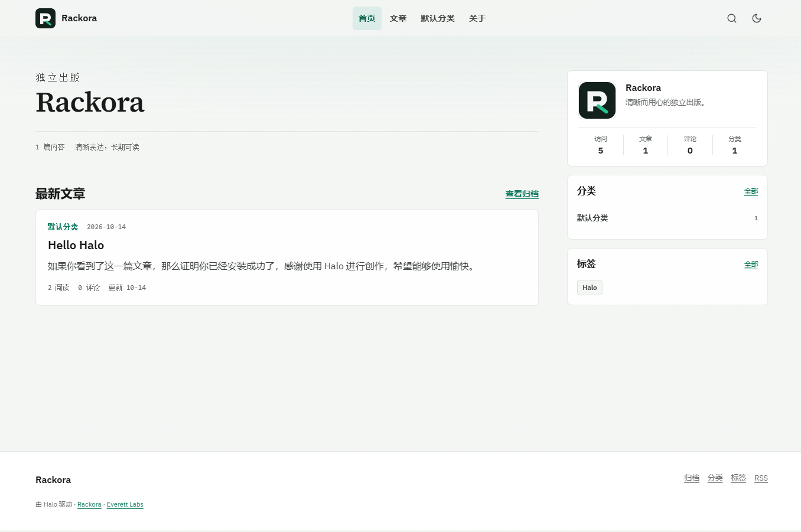Viewport: 801px width, 532px height.
Task: Click the '清晰表达，长期可读' text
Action: point(107,147)
